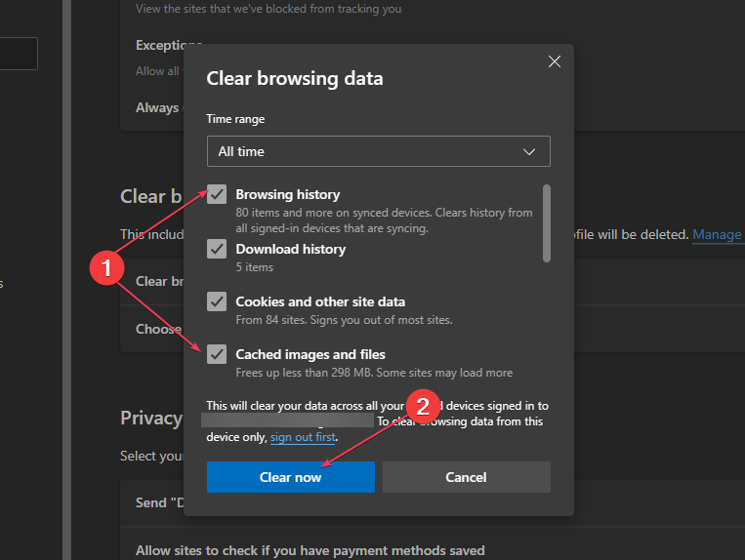Toggle the Download history checkbox
This screenshot has height=560, width=745.
(217, 249)
